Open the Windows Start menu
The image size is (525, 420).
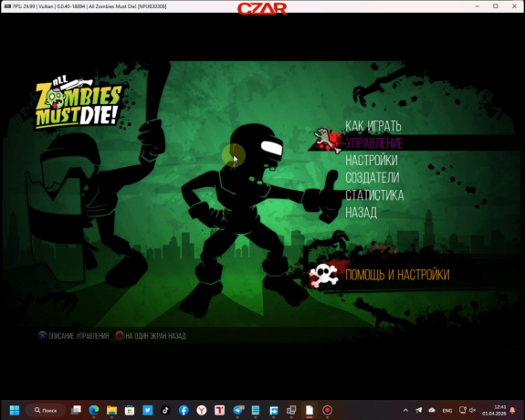point(15,410)
